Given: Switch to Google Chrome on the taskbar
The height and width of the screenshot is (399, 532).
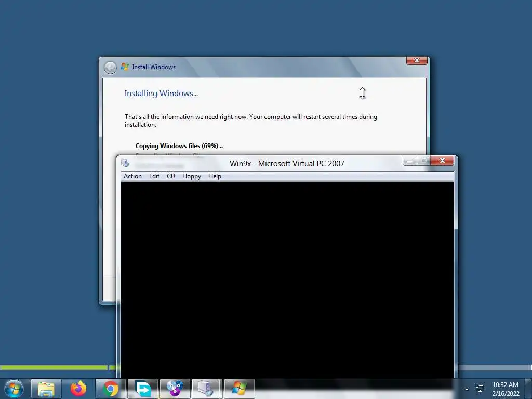Looking at the screenshot, I should (x=111, y=389).
